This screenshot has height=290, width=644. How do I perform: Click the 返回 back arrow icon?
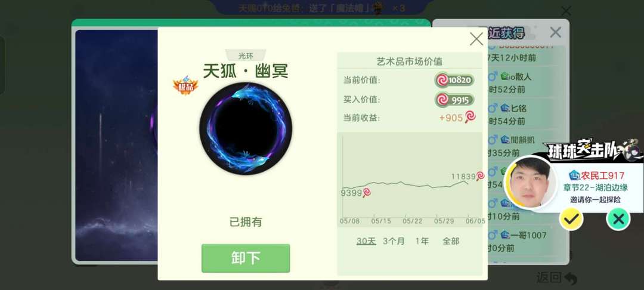coord(571,279)
